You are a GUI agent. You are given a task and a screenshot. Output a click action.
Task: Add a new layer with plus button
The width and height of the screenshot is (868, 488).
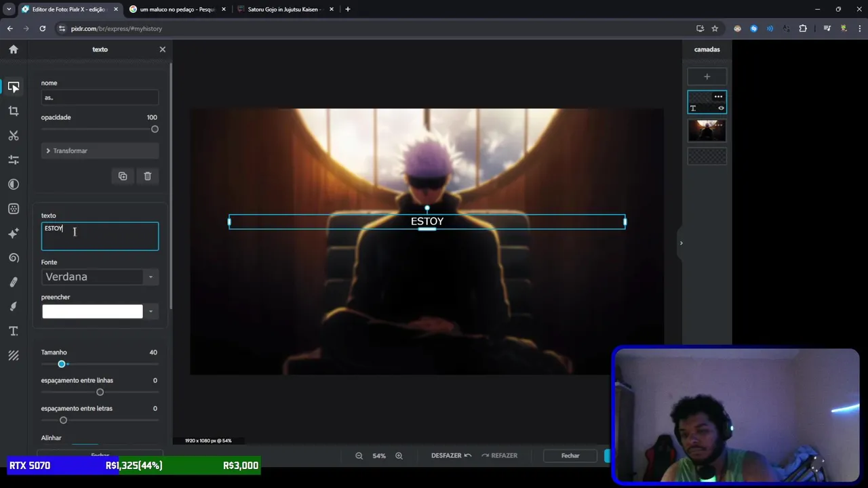(707, 77)
